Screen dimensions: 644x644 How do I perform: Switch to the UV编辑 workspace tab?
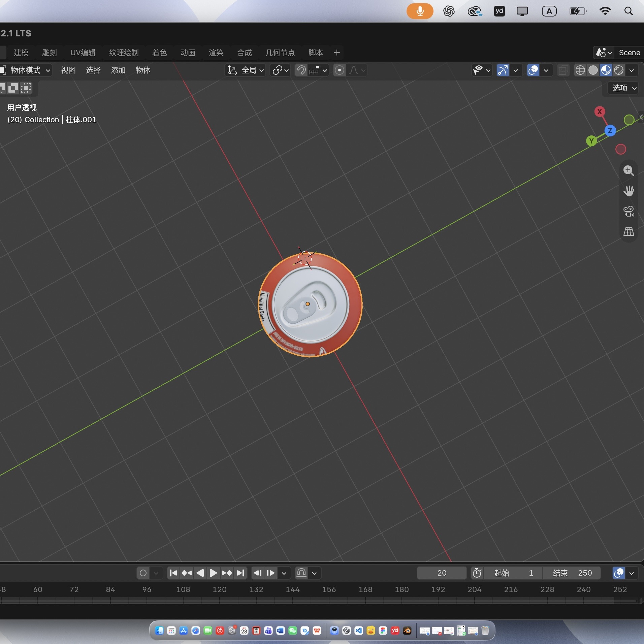[83, 53]
